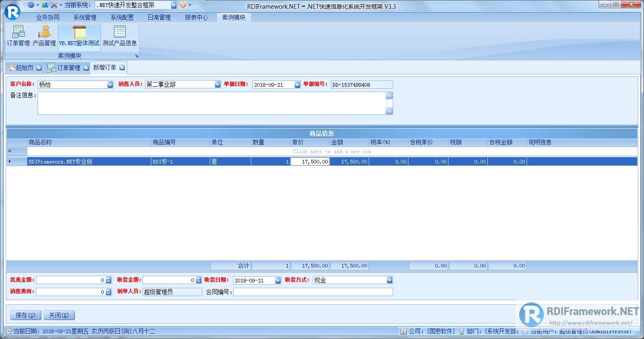Switch to the 系统配置 ribbon tab
Screen dimensions: 644x339
(x=122, y=17)
